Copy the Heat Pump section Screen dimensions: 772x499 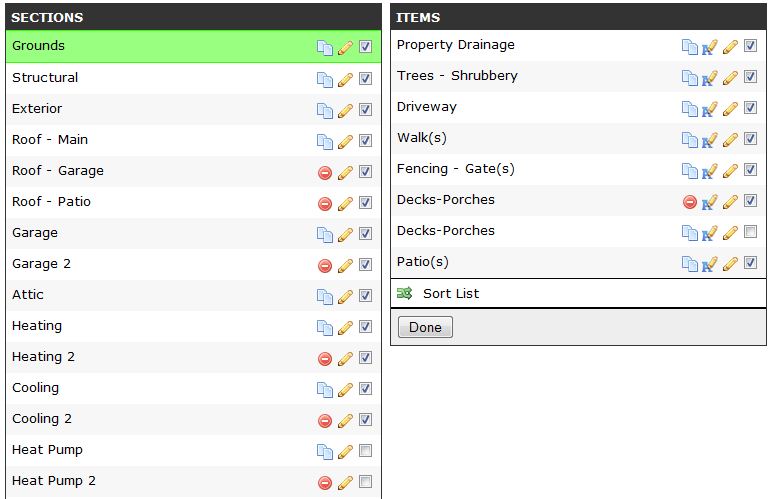coord(324,452)
